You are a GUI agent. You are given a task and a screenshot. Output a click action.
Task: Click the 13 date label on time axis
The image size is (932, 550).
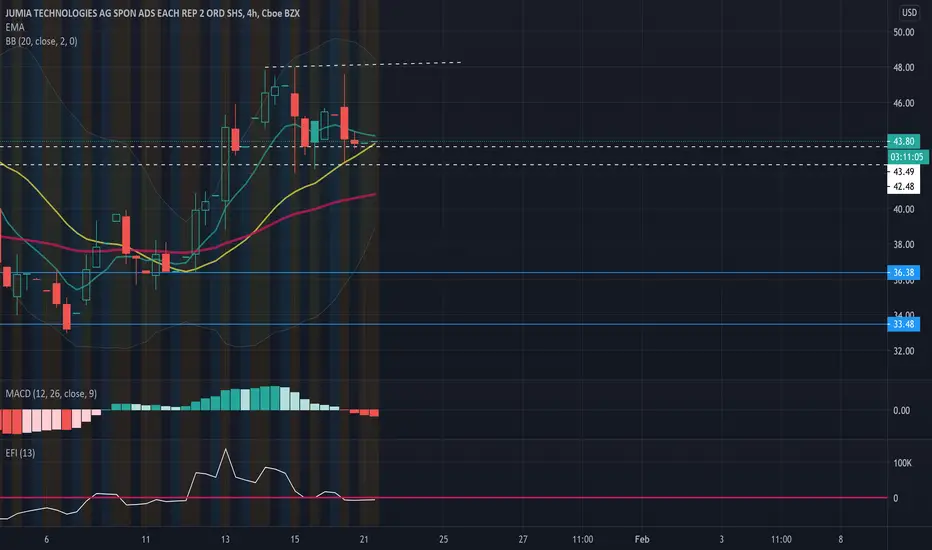(225, 539)
